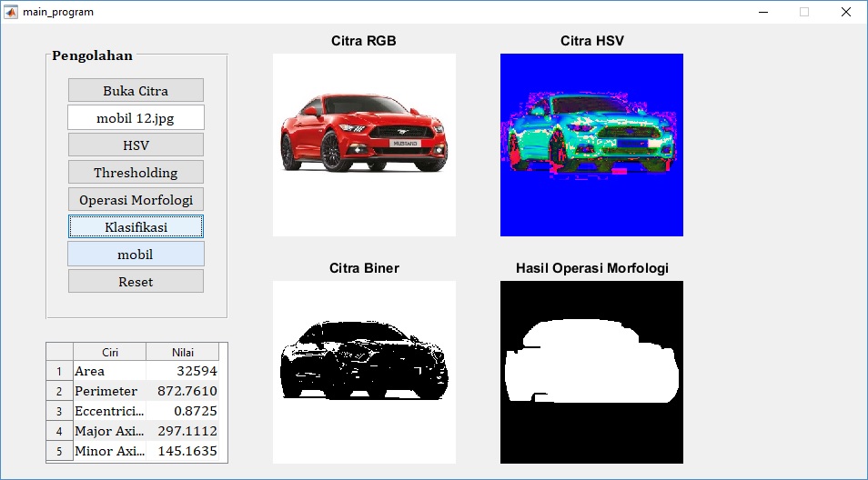Viewport: 868px width, 480px height.
Task: Select the Ciri column header
Action: (109, 352)
